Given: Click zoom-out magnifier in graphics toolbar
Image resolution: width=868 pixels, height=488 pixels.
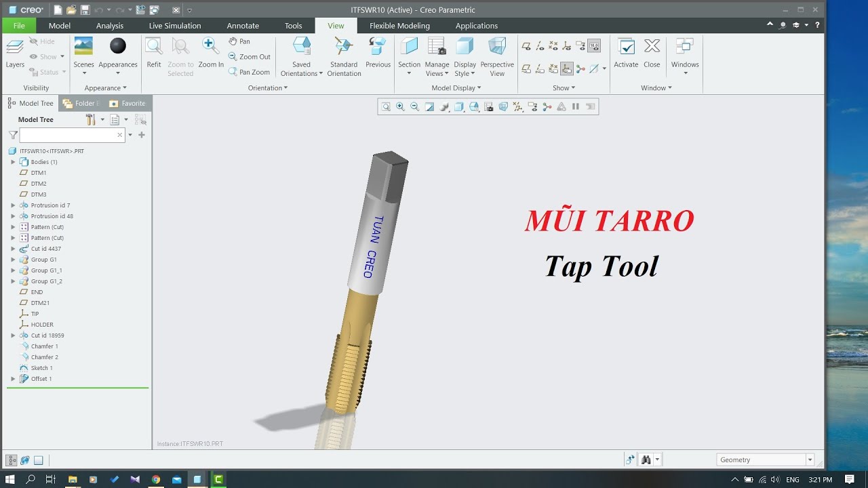Looking at the screenshot, I should point(414,106).
